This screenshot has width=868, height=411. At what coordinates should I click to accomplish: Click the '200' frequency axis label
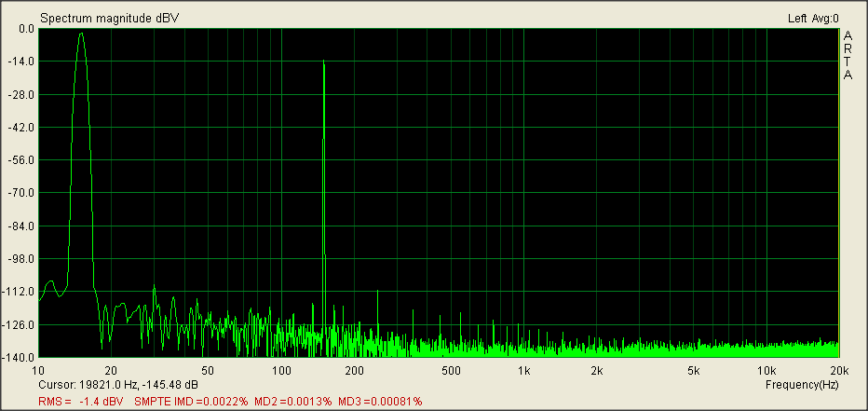(354, 370)
